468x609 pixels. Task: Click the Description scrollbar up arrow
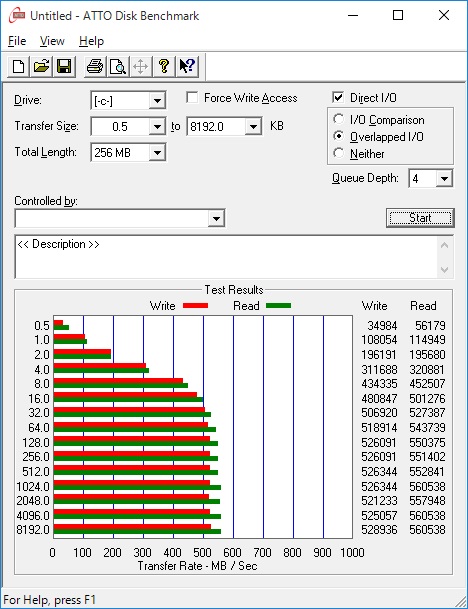(445, 245)
